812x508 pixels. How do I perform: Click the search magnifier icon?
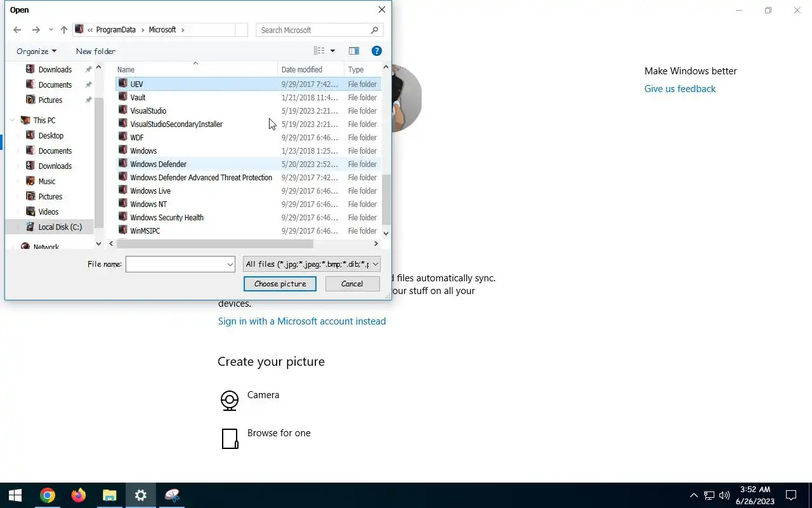click(375, 30)
